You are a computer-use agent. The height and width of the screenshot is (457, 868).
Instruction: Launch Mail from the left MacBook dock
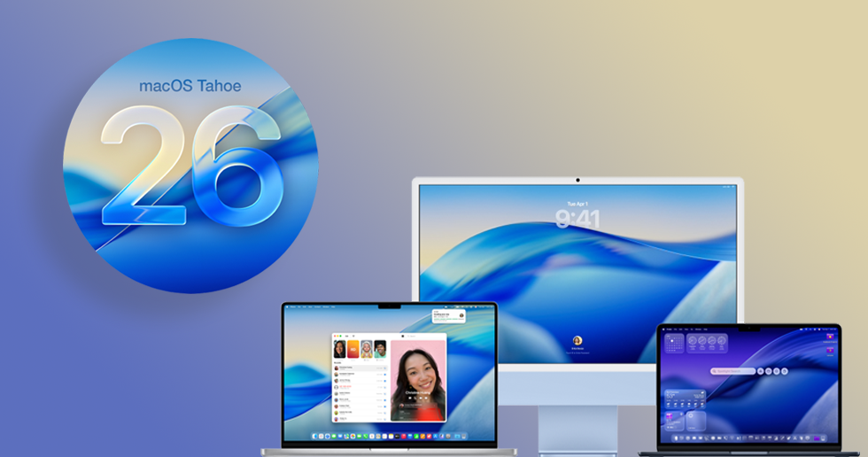click(x=340, y=436)
